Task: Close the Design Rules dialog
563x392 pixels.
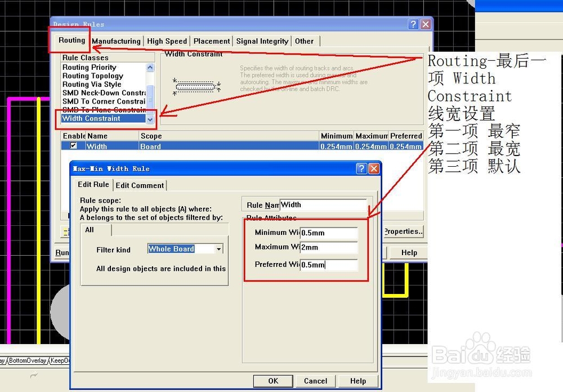Action: click(426, 24)
